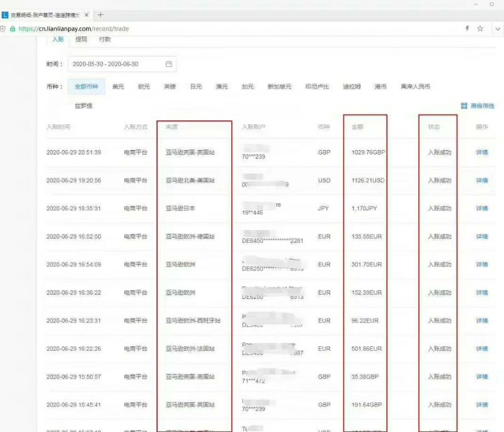Click the 状态 column header
This screenshot has width=504, height=432.
coord(433,127)
